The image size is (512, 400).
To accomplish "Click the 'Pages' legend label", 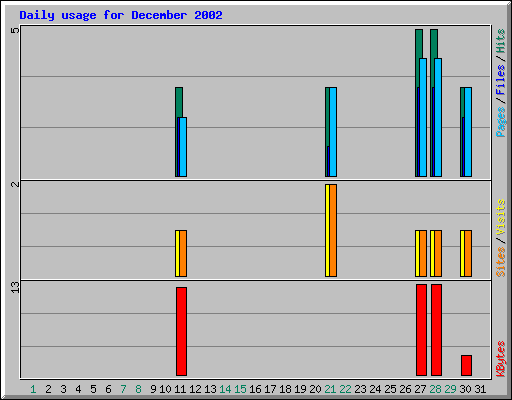I will [500, 122].
